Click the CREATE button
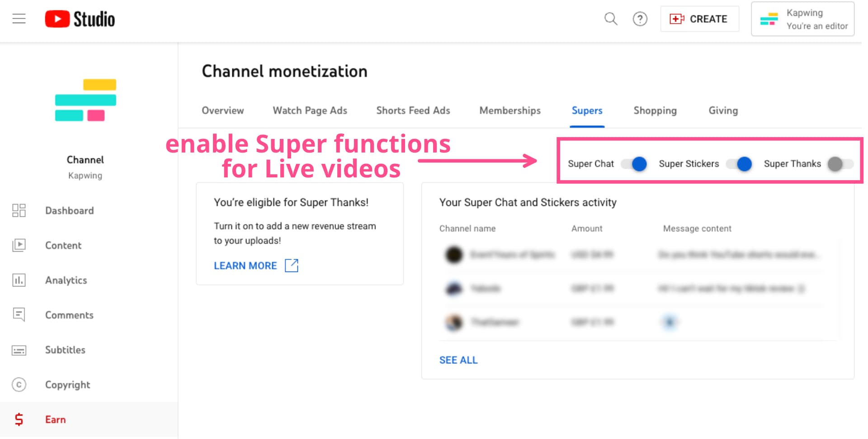Image resolution: width=868 pixels, height=439 pixels. [x=699, y=19]
